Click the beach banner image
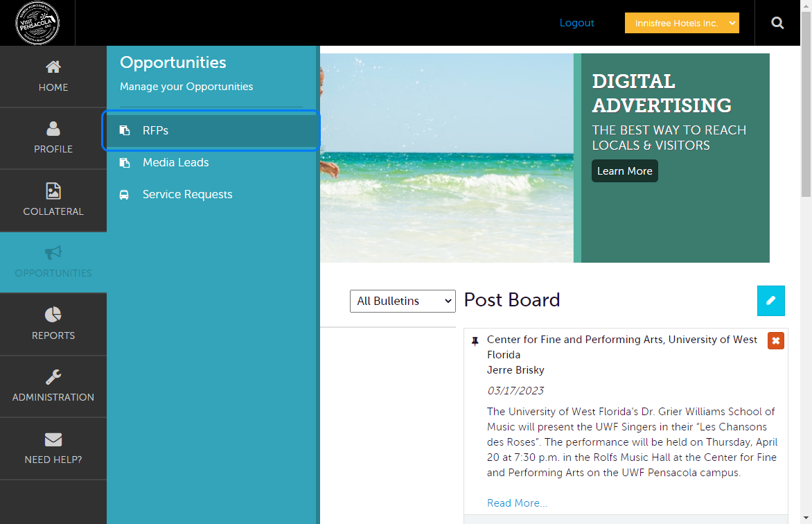The image size is (812, 524). click(447, 158)
